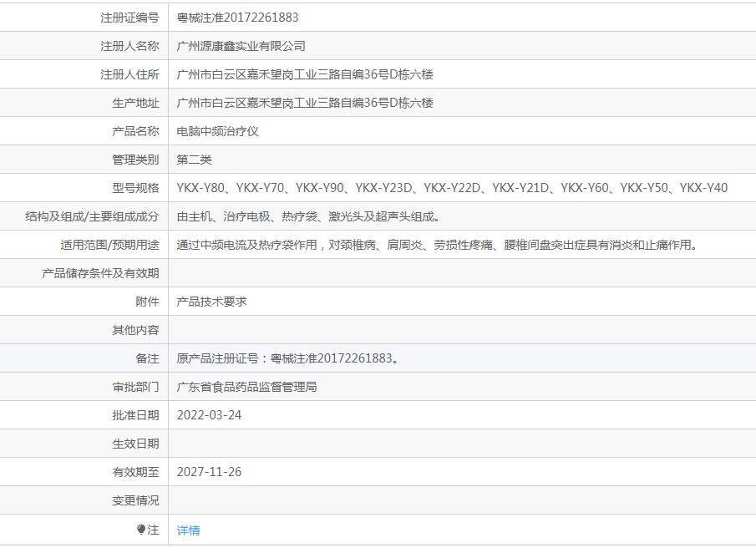Click the 注册人名称 label
This screenshot has width=756, height=548.
click(x=129, y=46)
